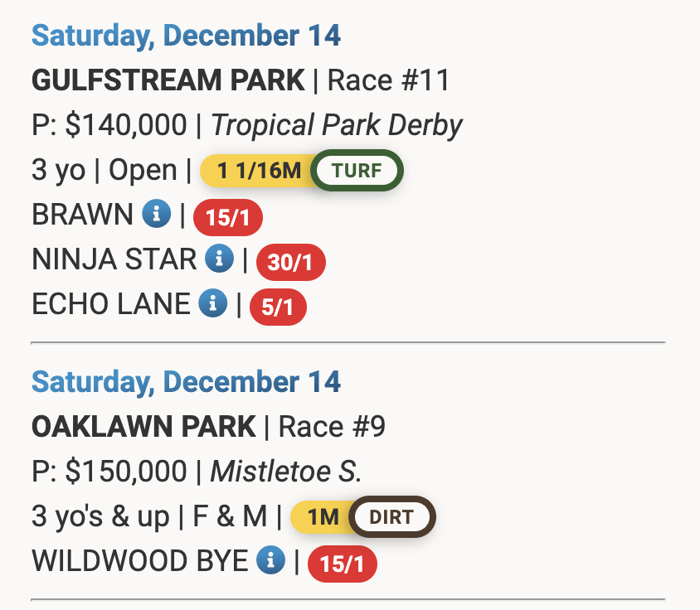Click the OAKLAWN PARK track name
The height and width of the screenshot is (610, 700).
tap(143, 427)
